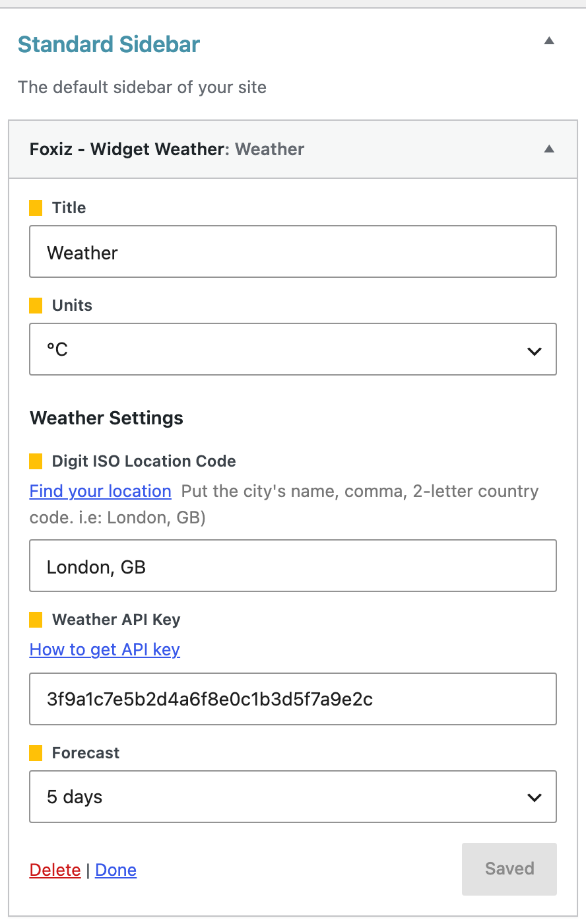Click the Standard Sidebar heading

[x=109, y=44]
